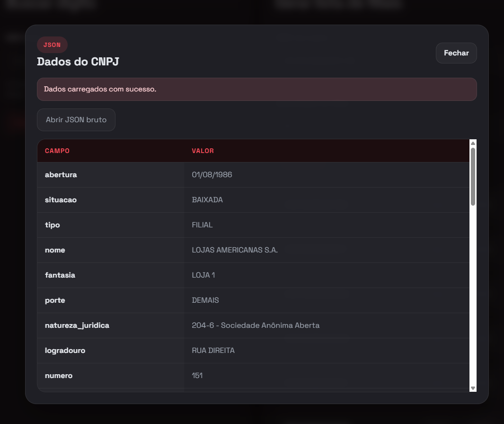Select the value 151
This screenshot has height=424, width=504.
[x=197, y=375]
